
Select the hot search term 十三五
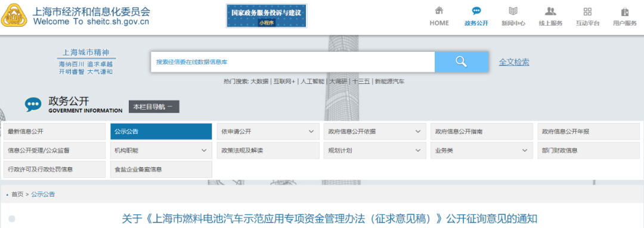click(x=361, y=81)
